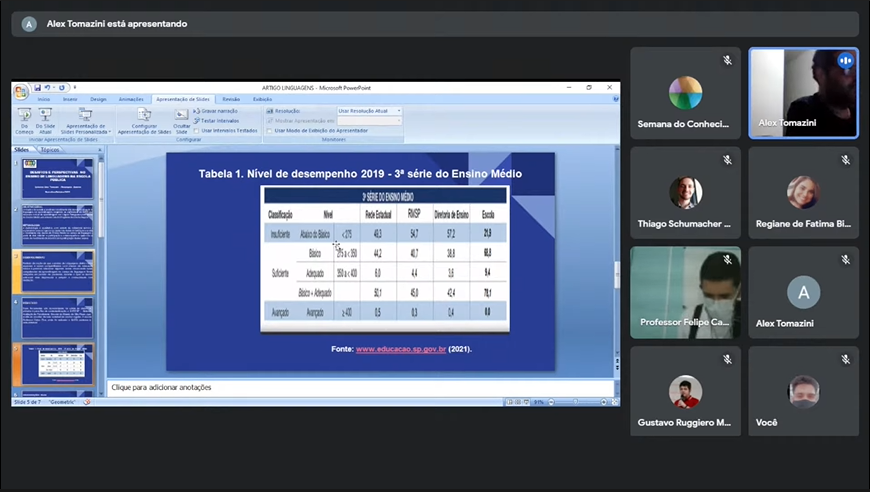
Task: Open the Revisão ribbon tab
Action: coord(231,99)
